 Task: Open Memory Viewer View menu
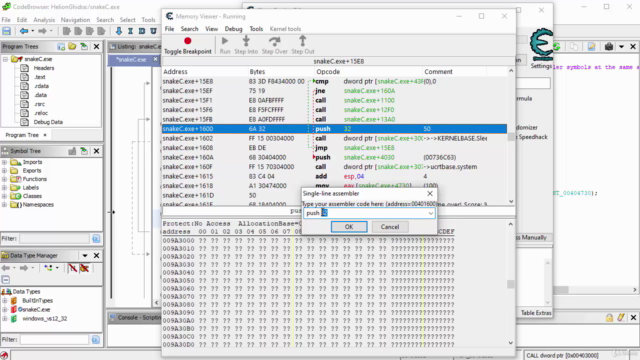tap(211, 29)
